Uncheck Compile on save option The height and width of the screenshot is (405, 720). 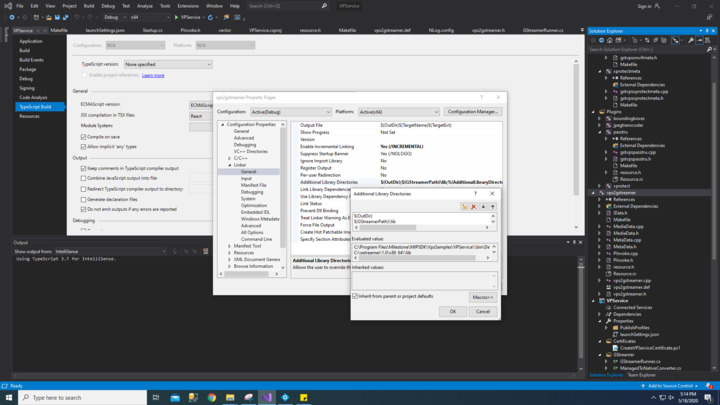tap(84, 137)
